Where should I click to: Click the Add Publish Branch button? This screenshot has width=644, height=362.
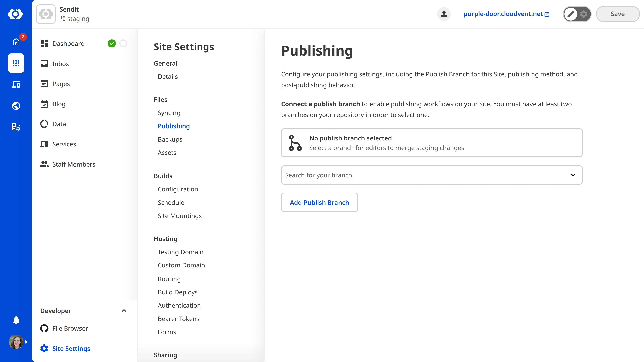click(319, 202)
